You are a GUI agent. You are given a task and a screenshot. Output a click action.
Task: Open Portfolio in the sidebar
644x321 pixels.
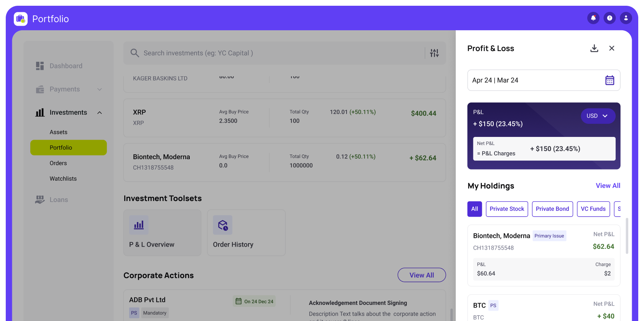69,148
